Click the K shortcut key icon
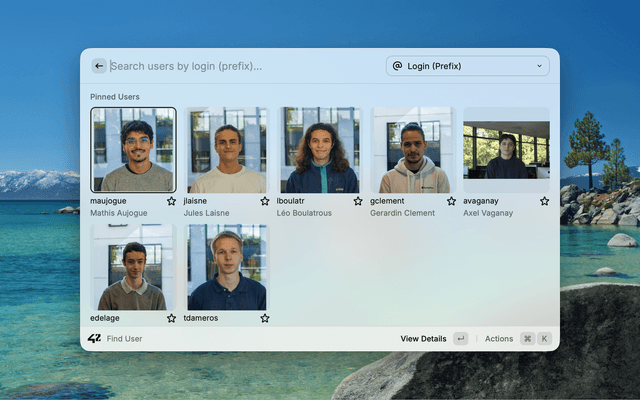 click(545, 339)
